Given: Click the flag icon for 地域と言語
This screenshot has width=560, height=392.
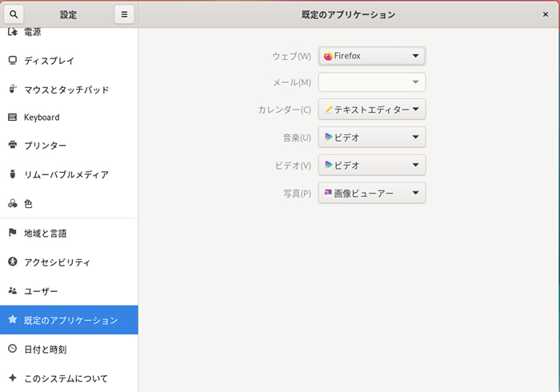Looking at the screenshot, I should tap(13, 233).
